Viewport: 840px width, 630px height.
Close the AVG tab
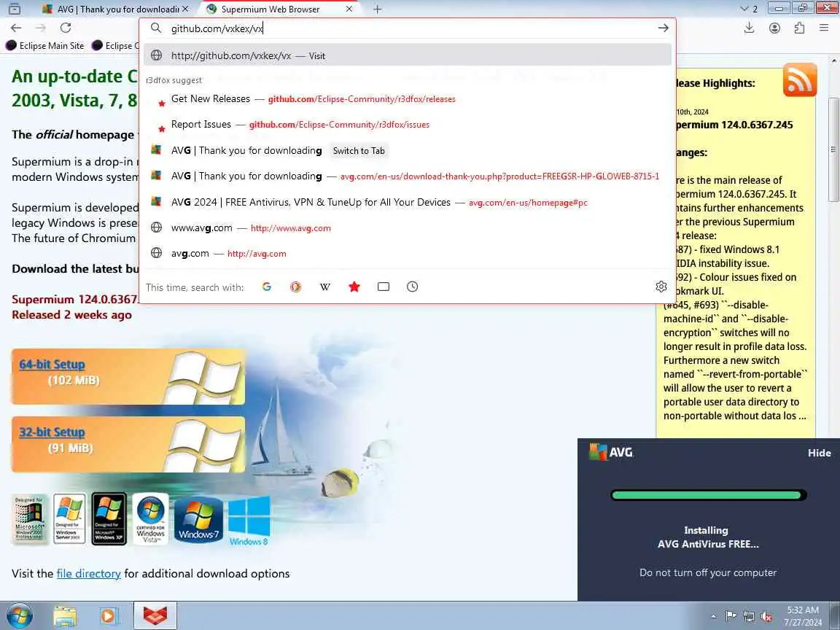(x=185, y=9)
